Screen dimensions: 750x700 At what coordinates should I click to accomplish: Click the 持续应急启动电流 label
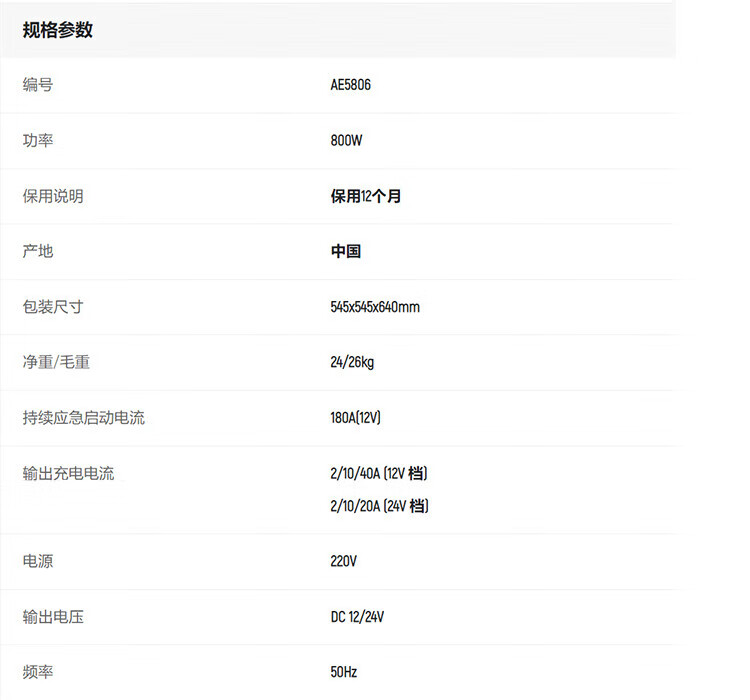coord(84,418)
